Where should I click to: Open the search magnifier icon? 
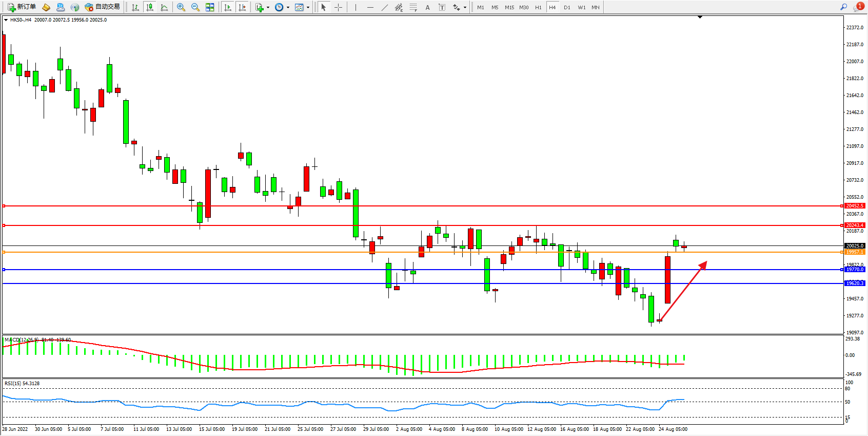coord(843,7)
